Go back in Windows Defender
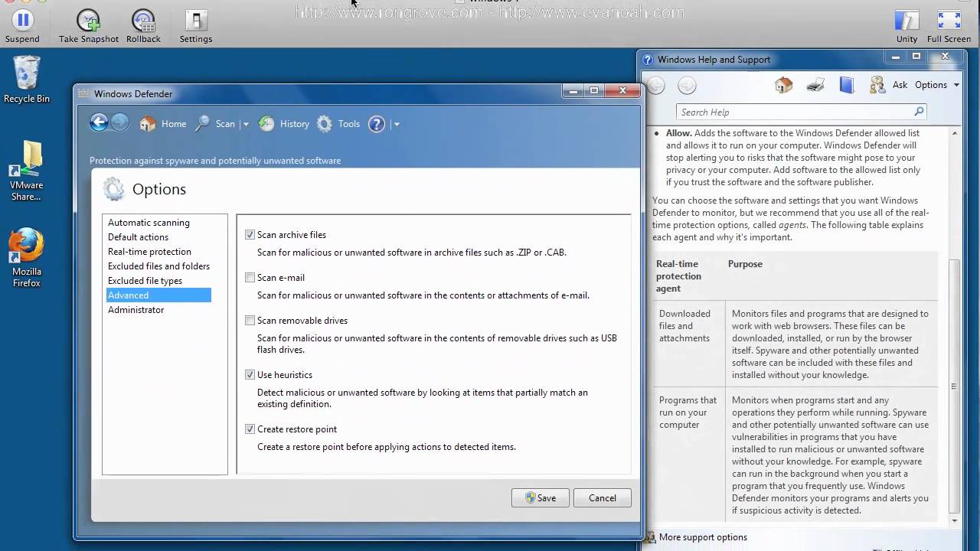Screen dimensions: 980x551 pyautogui.click(x=99, y=122)
